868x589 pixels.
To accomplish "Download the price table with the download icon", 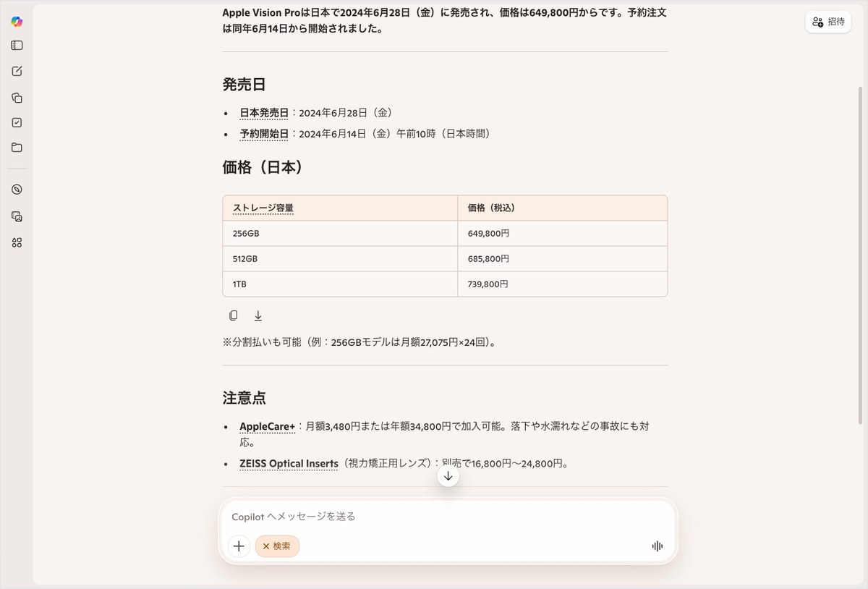I will coord(258,315).
